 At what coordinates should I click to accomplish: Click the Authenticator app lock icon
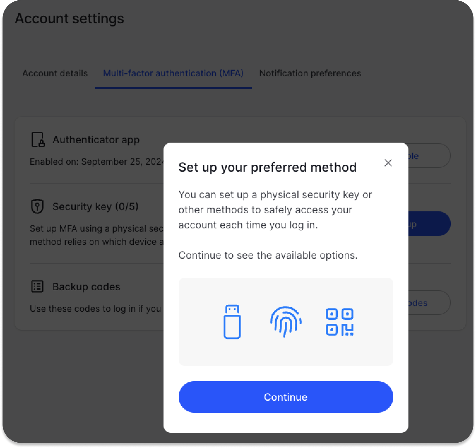pyautogui.click(x=38, y=140)
